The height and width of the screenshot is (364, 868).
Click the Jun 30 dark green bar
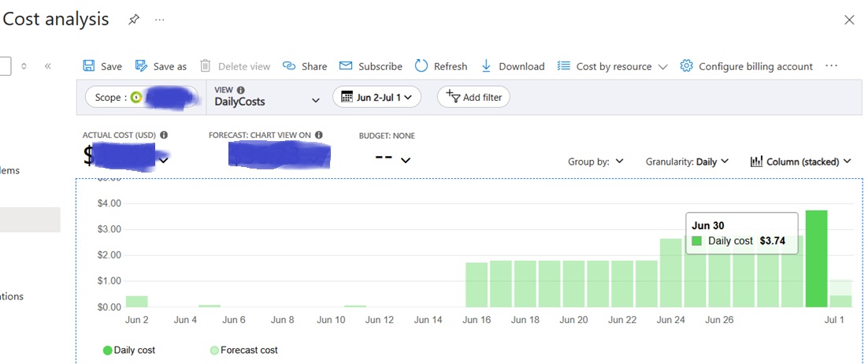pos(817,258)
